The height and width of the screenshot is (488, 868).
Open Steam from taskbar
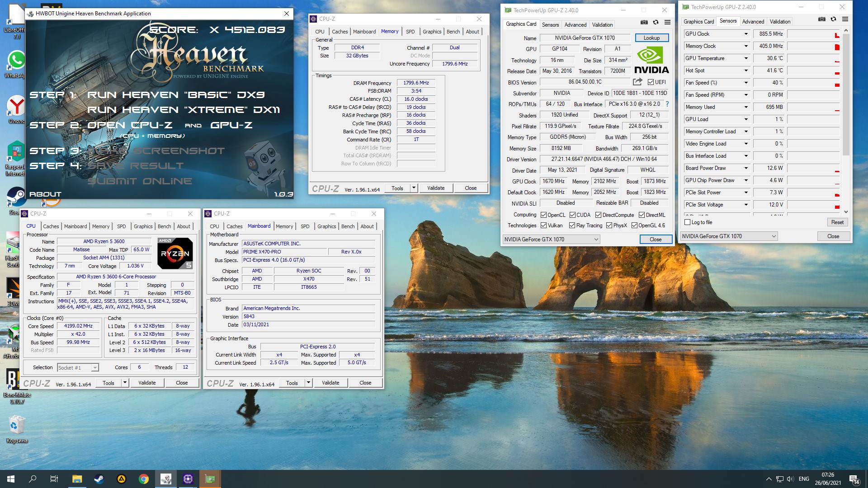(x=99, y=479)
